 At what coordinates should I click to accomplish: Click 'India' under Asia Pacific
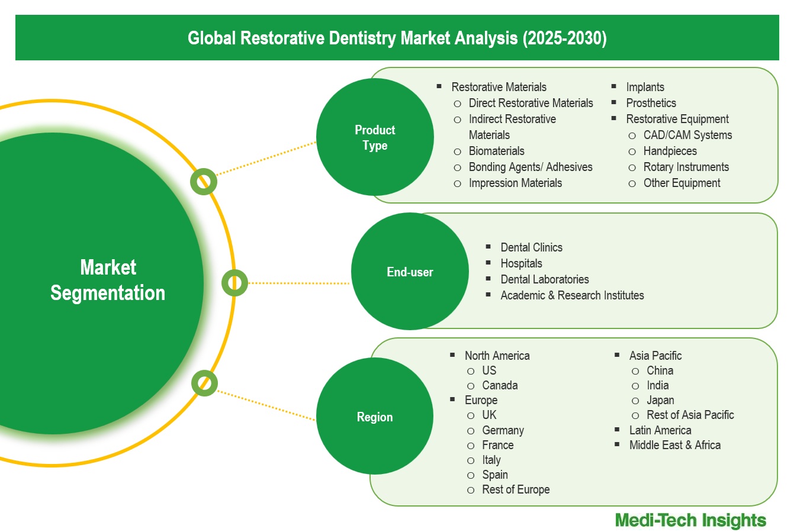657,385
